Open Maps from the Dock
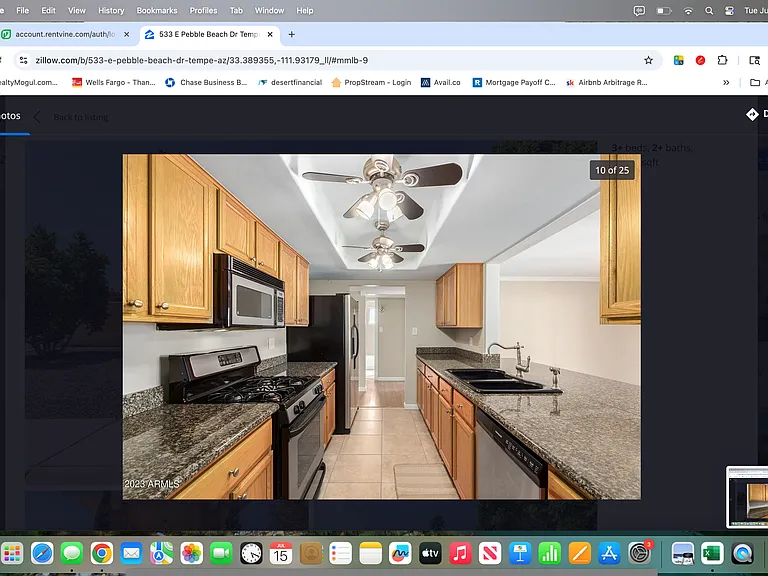This screenshot has width=768, height=576. coord(162,553)
